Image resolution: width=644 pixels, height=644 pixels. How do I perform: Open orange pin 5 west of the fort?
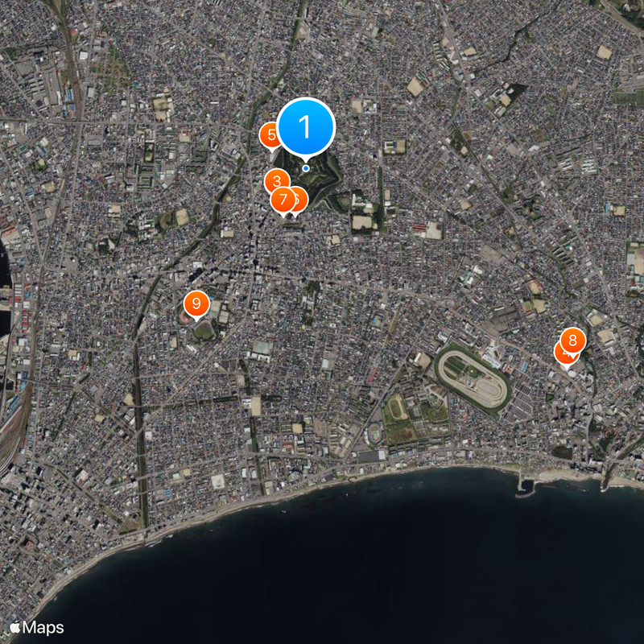pyautogui.click(x=271, y=133)
